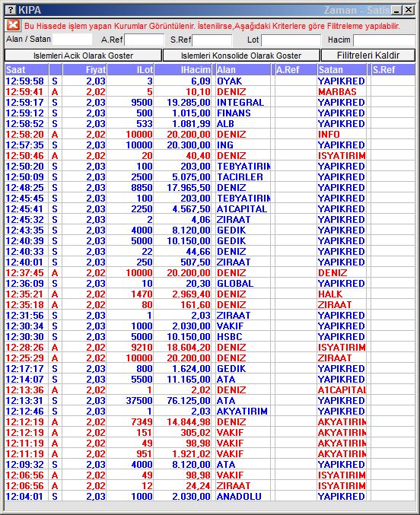This screenshot has height=515, width=420.
Task: Select the 17.965,50 volume cell
Action: [183, 188]
